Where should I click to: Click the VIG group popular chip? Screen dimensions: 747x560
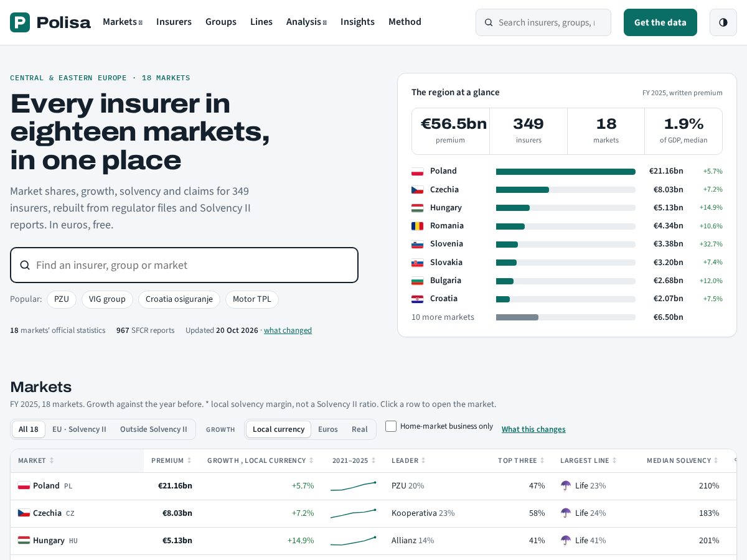coord(107,299)
